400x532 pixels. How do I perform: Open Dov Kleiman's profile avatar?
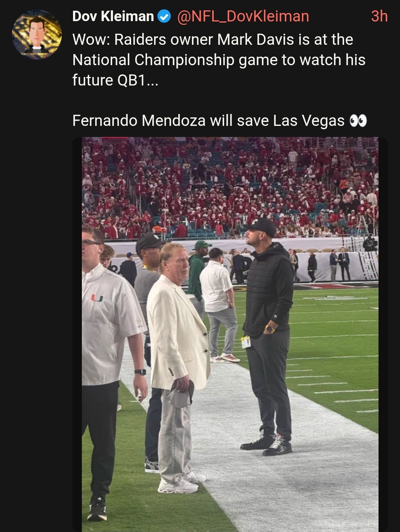click(x=37, y=34)
